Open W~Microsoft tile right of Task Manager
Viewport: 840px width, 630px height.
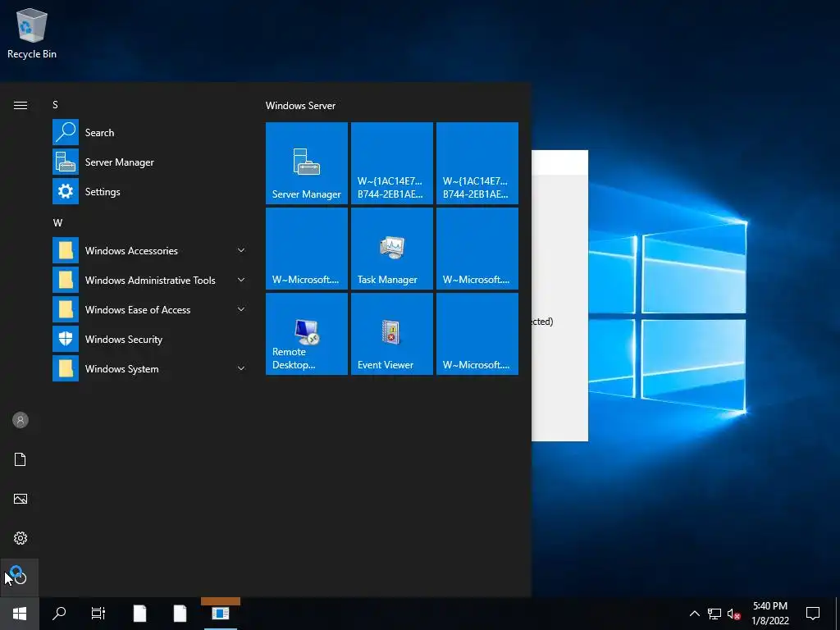[x=477, y=248]
